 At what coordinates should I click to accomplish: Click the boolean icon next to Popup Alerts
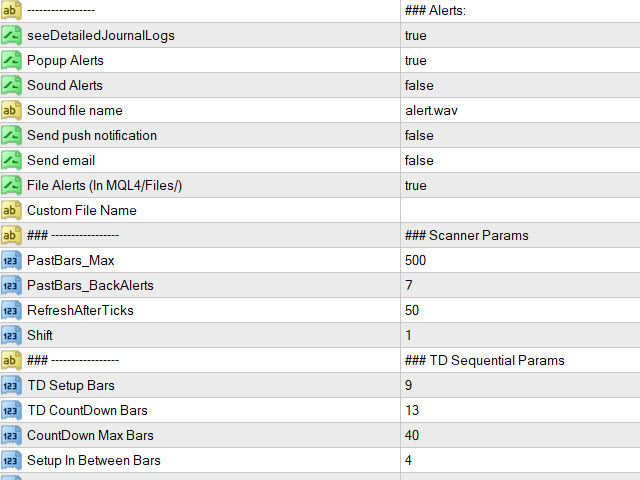point(11,60)
